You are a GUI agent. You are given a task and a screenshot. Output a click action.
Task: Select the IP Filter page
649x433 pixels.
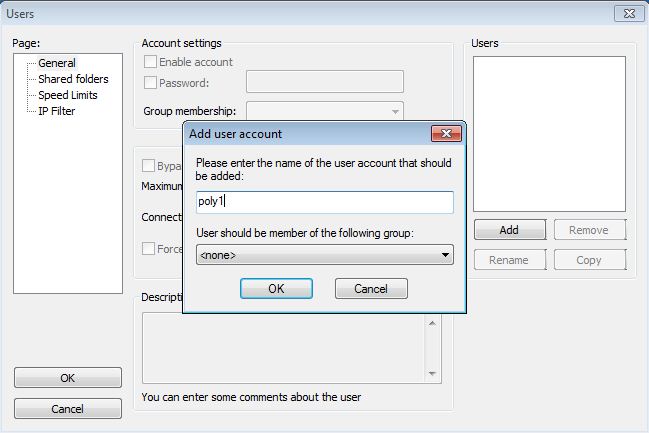(56, 111)
